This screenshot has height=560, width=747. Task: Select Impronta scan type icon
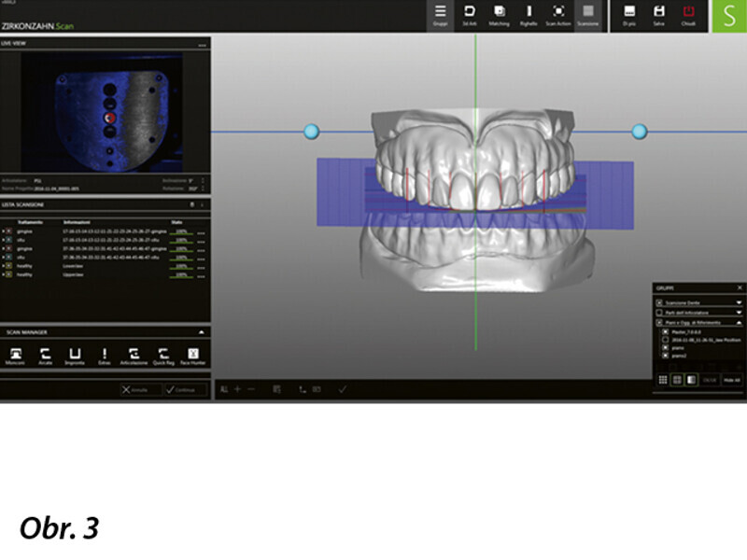[x=75, y=355]
